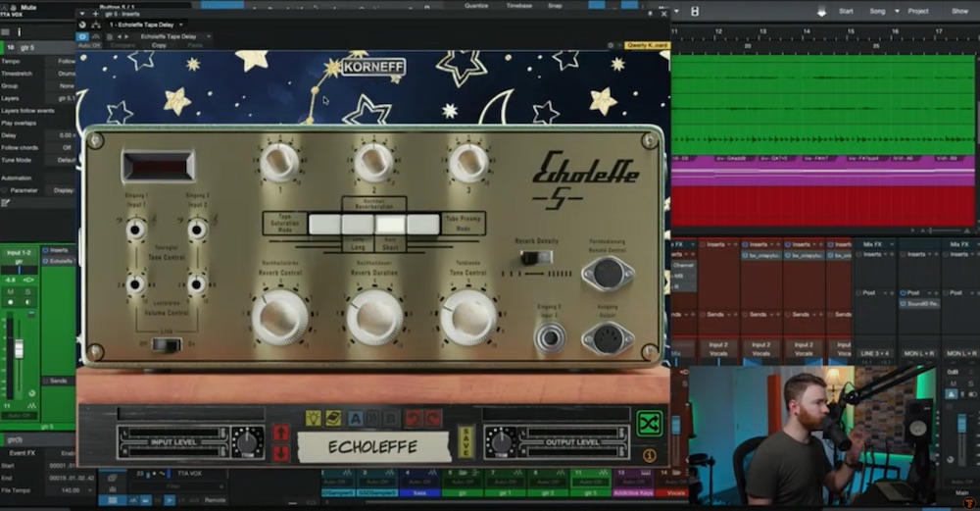Click Input 2 volume control small knob
The height and width of the screenshot is (511, 980).
click(197, 284)
